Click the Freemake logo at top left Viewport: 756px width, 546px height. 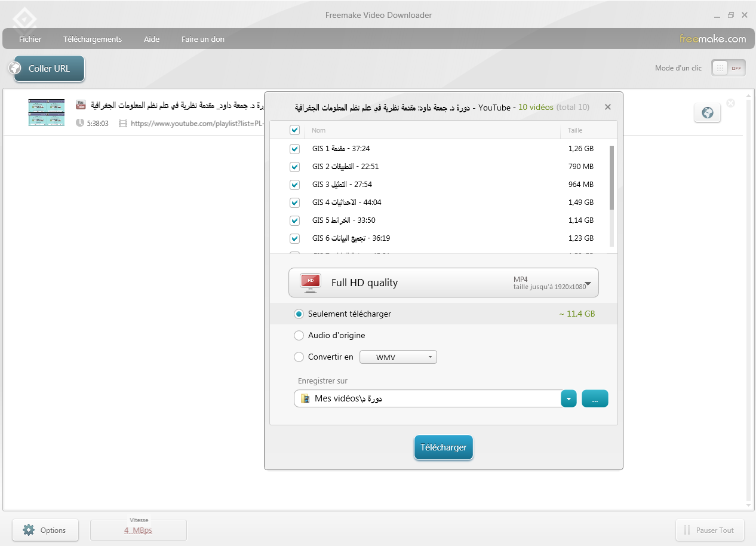pyautogui.click(x=24, y=19)
